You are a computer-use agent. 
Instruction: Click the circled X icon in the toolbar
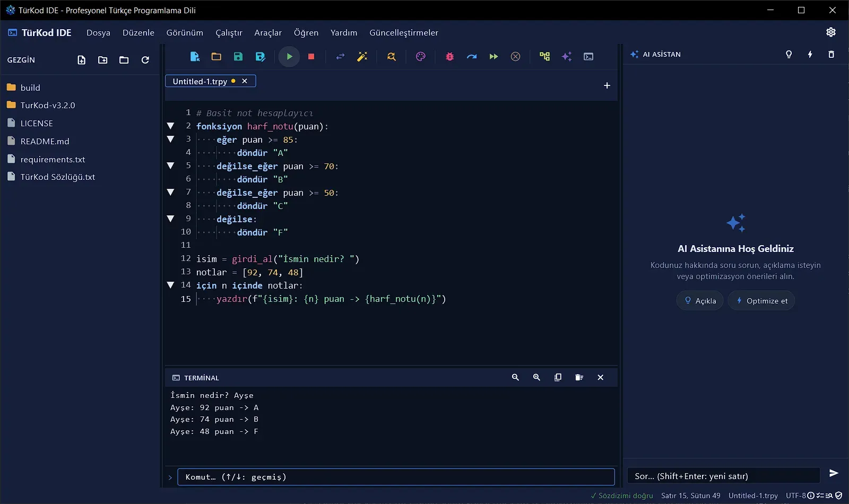coord(515,57)
